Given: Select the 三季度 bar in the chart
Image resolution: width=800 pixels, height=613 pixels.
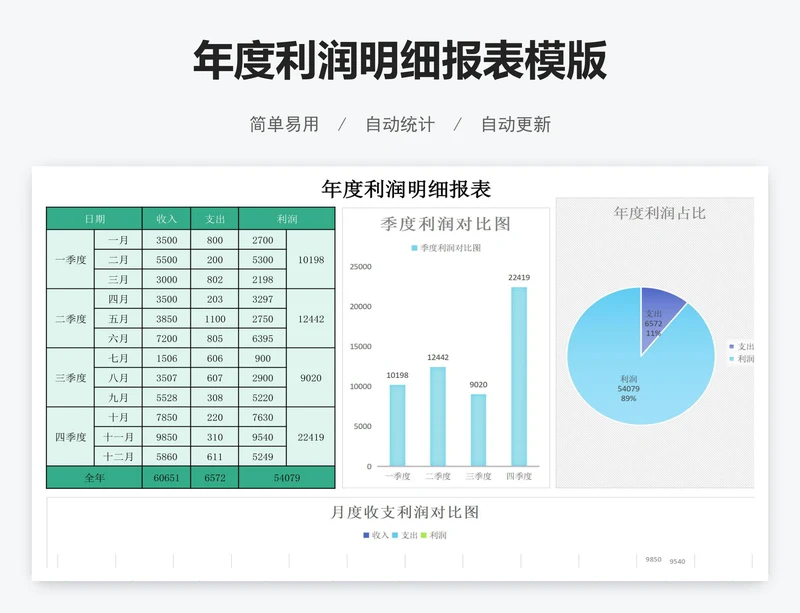Looking at the screenshot, I should [478, 430].
